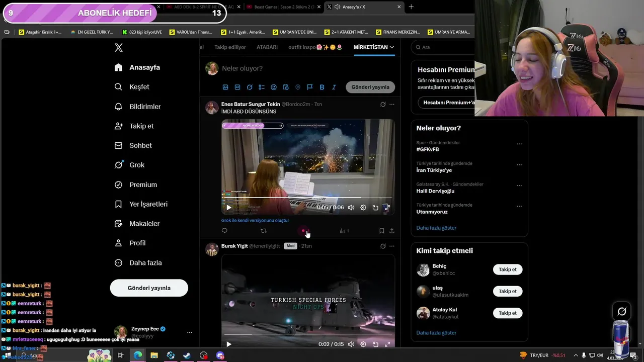Reply to Enes Batur post
The width and height of the screenshot is (644, 362).
point(224,231)
